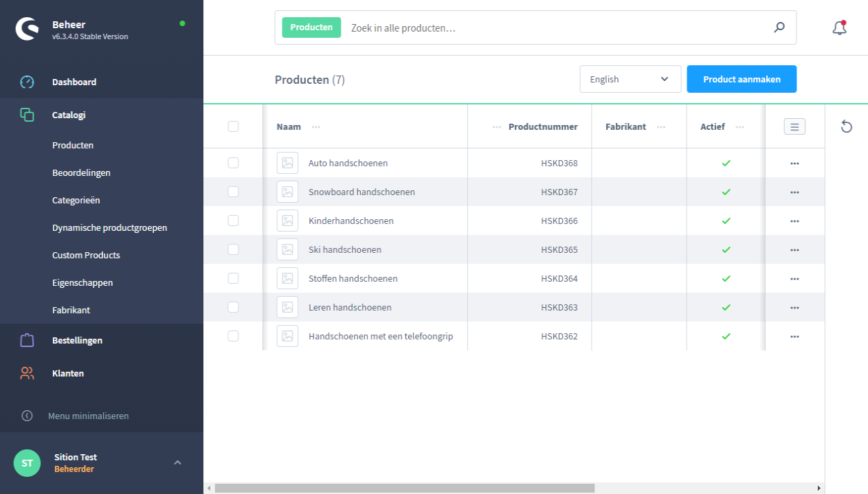Click the Klanten people icon

coord(27,373)
